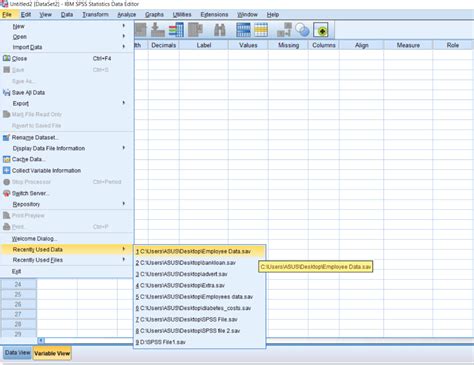The image size is (474, 365).
Task: Click the Collect Variable Information plus icon
Action: pyautogui.click(x=6, y=170)
